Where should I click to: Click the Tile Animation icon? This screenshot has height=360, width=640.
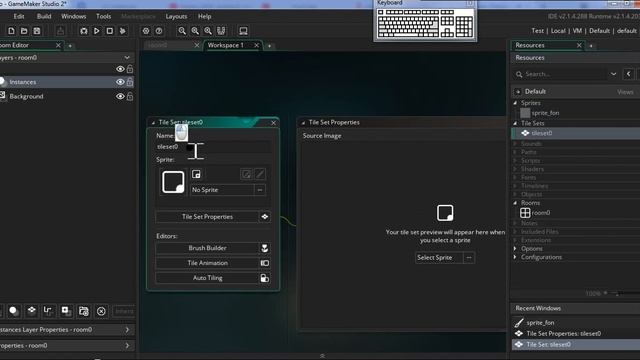tap(264, 263)
